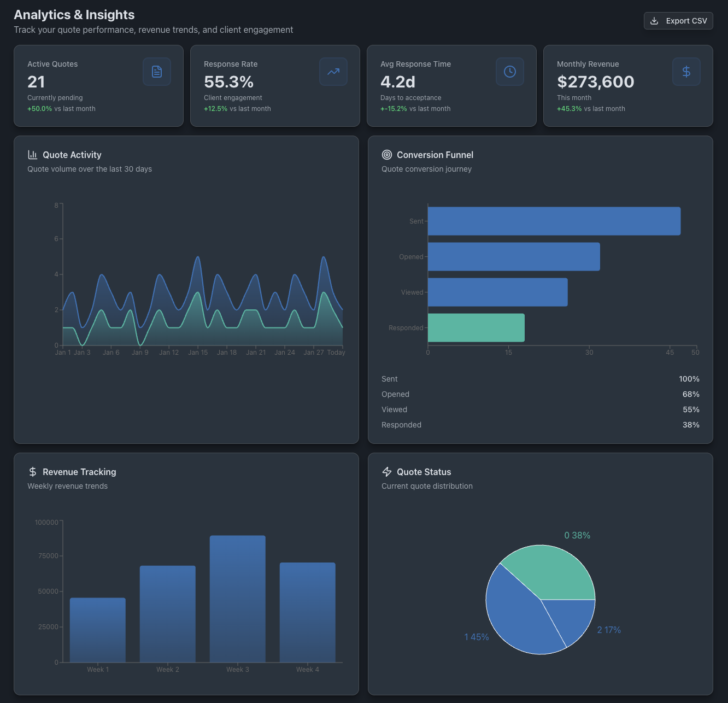Viewport: 728px width, 703px height.
Task: Click the Today label on the activity chart
Action: 336,353
